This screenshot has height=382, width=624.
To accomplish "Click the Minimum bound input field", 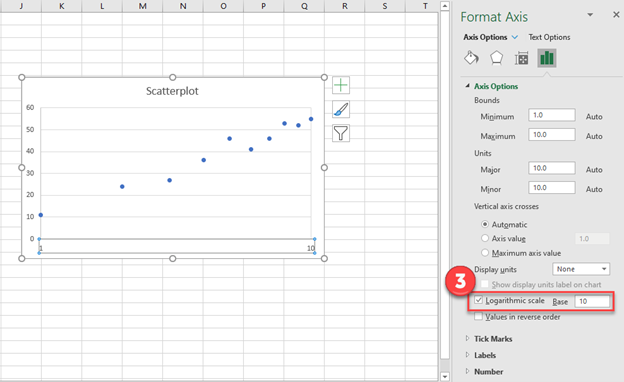I will (x=552, y=115).
